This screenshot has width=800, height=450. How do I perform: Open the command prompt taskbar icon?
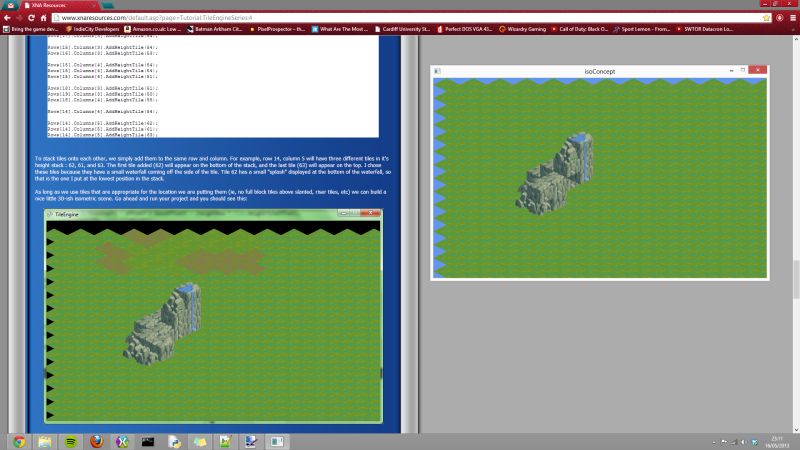pos(148,442)
